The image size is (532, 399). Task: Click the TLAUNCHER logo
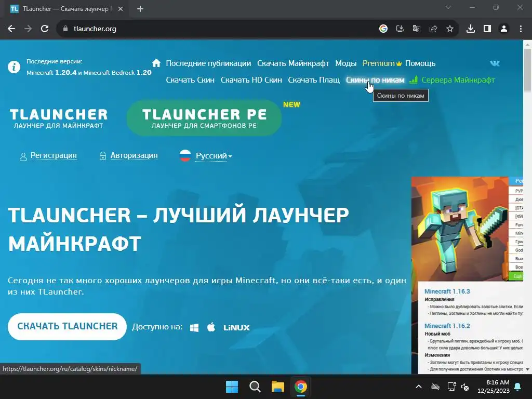58,118
